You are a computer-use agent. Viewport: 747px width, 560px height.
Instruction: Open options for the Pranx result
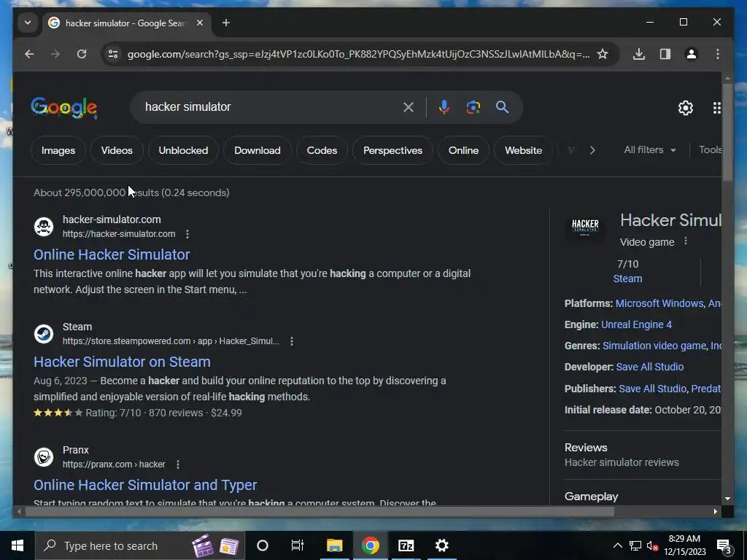coord(178,464)
